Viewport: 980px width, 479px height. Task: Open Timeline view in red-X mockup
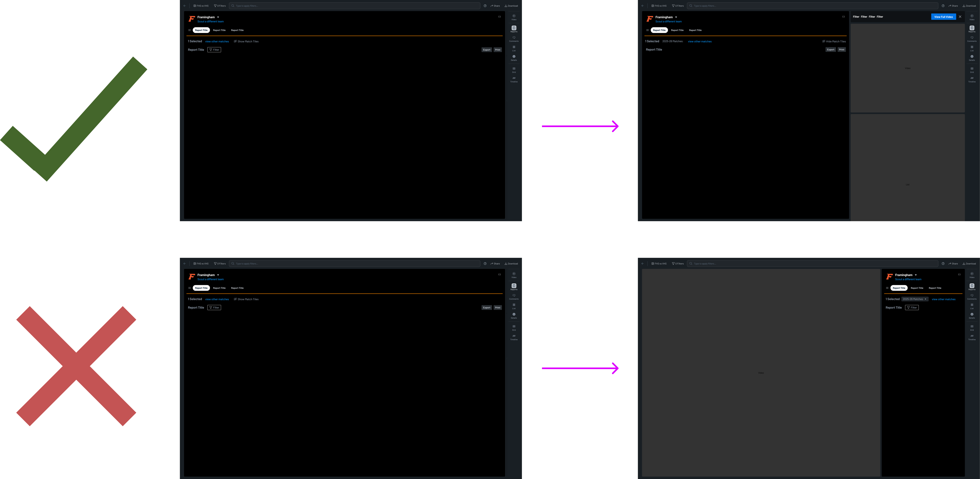pos(514,337)
